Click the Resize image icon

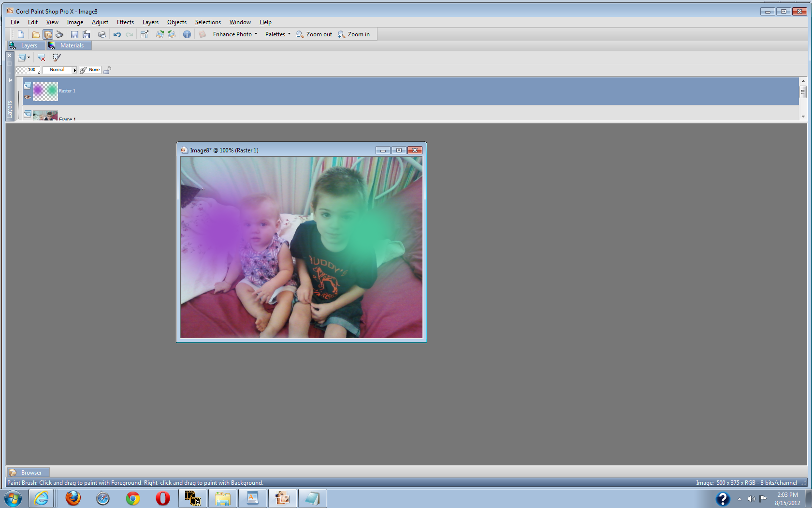[144, 34]
